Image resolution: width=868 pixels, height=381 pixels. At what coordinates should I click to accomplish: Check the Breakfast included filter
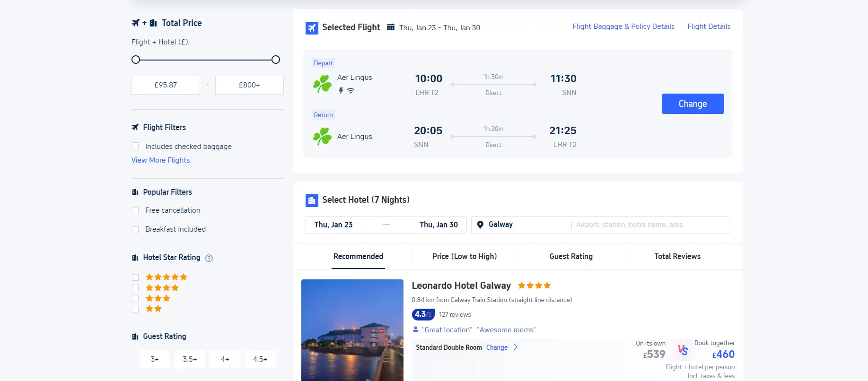135,229
